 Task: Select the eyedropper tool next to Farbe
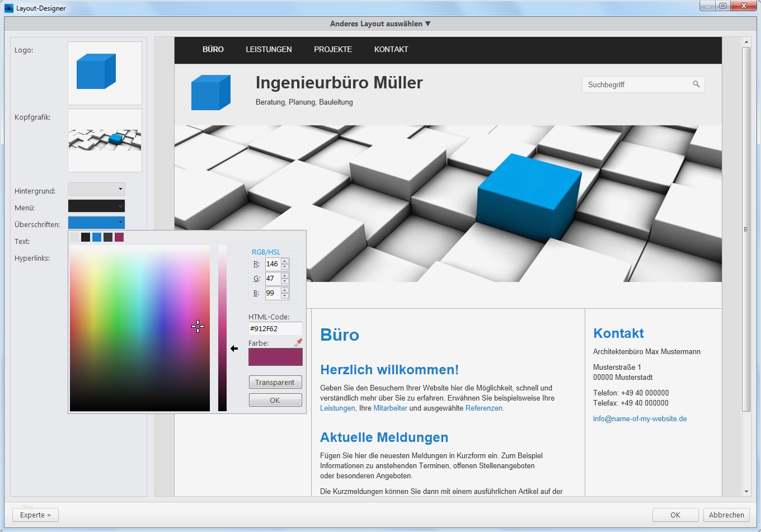coord(298,342)
